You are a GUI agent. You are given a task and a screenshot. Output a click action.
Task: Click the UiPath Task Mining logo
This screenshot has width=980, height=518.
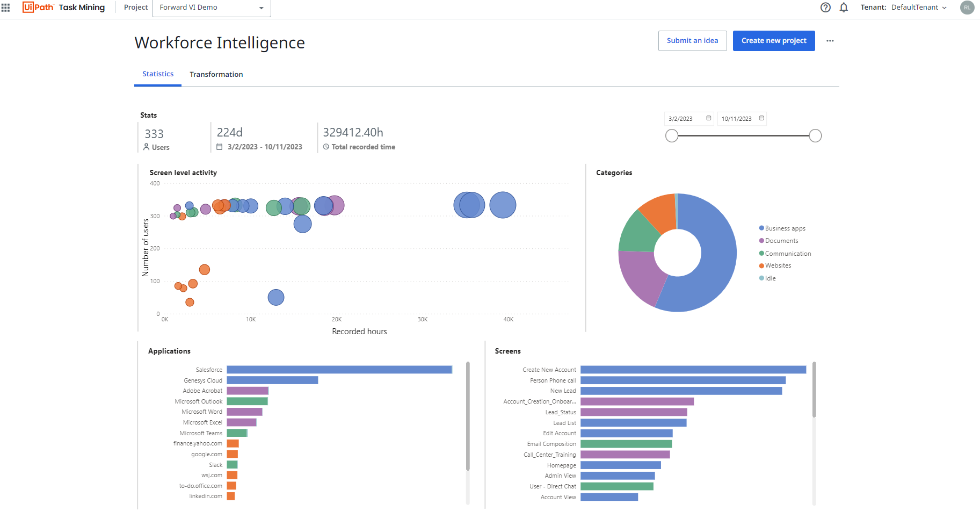click(x=63, y=8)
